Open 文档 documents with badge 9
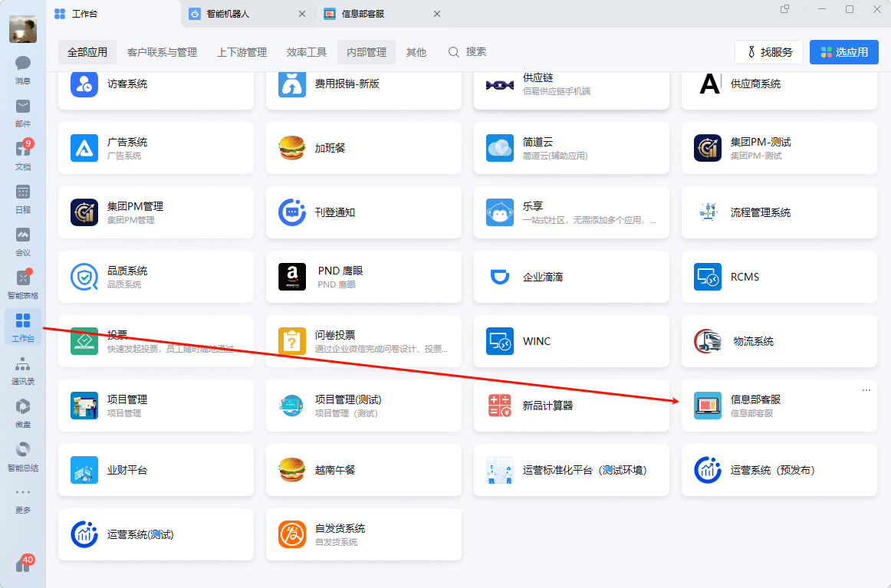 (x=23, y=153)
